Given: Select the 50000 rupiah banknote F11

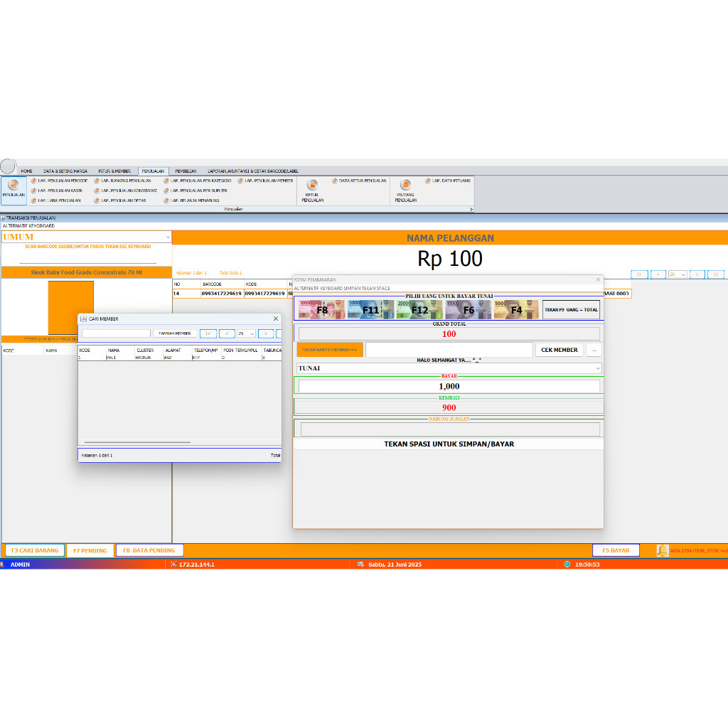Looking at the screenshot, I should [370, 309].
